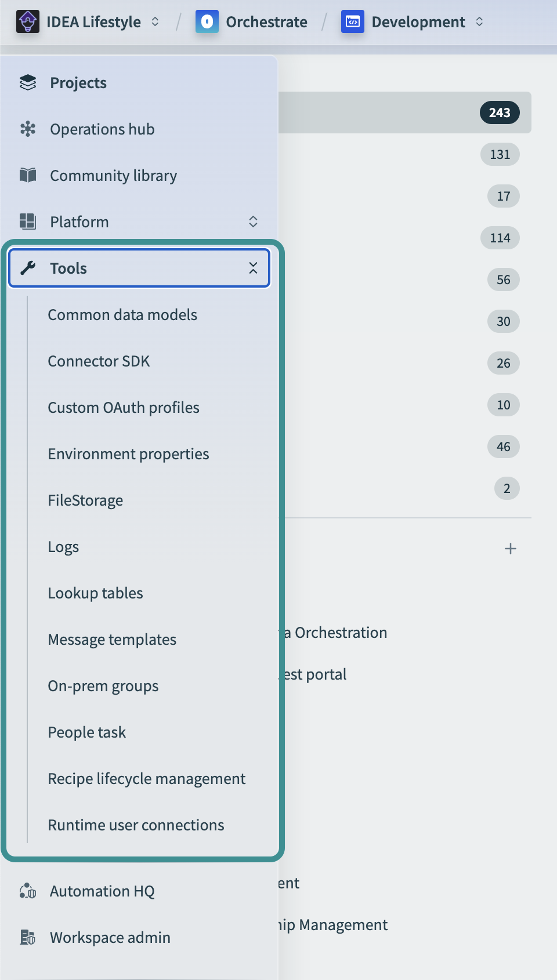557x980 pixels.
Task: Click the Workspace admin icon
Action: [x=28, y=937]
